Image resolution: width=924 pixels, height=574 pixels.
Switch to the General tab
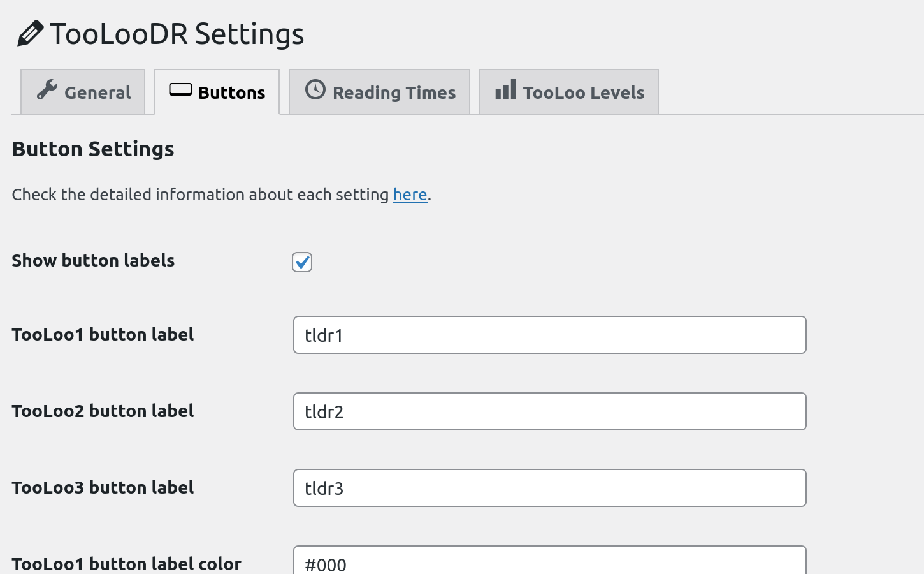pos(83,92)
